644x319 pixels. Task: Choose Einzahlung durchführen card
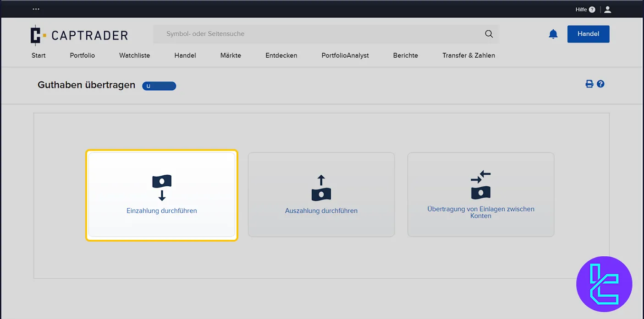click(162, 195)
